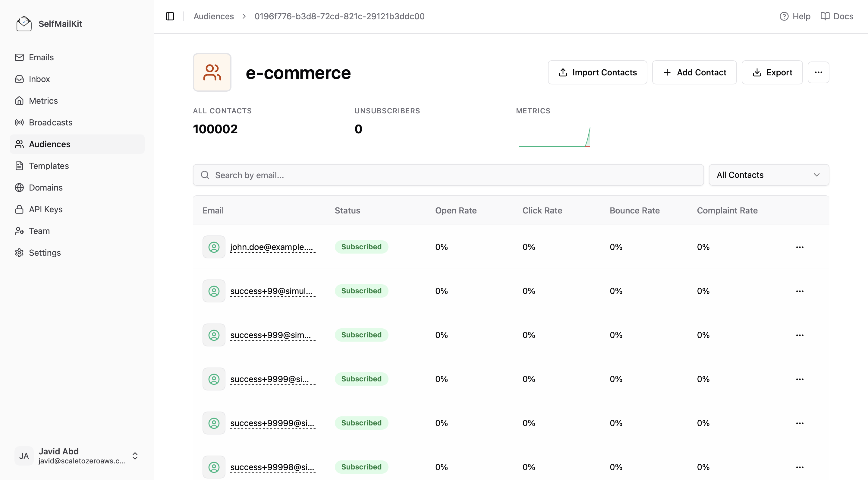Image resolution: width=868 pixels, height=480 pixels.
Task: Click avatar icon for success+99@simul contact
Action: click(x=214, y=291)
